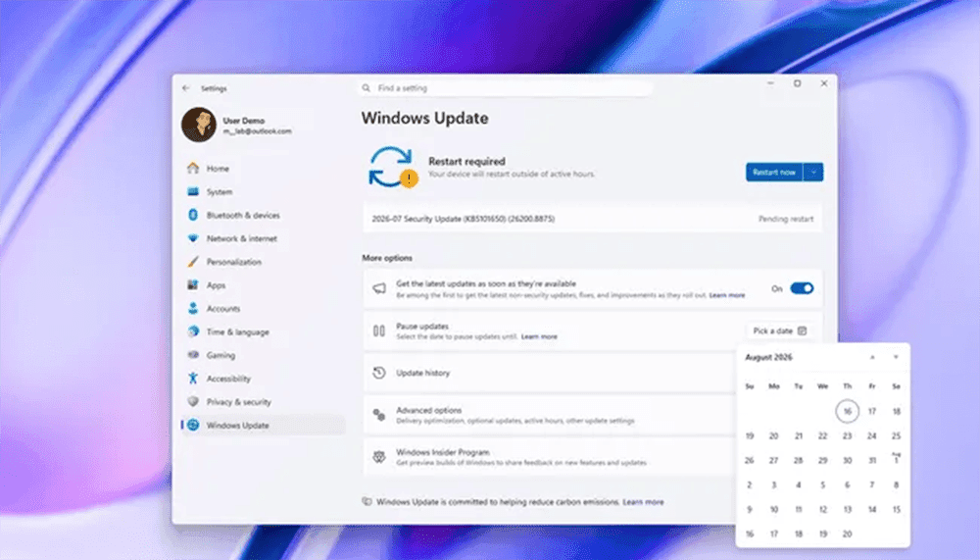Select date 25 in calendar
Viewport: 980px width, 560px height.
point(896,435)
